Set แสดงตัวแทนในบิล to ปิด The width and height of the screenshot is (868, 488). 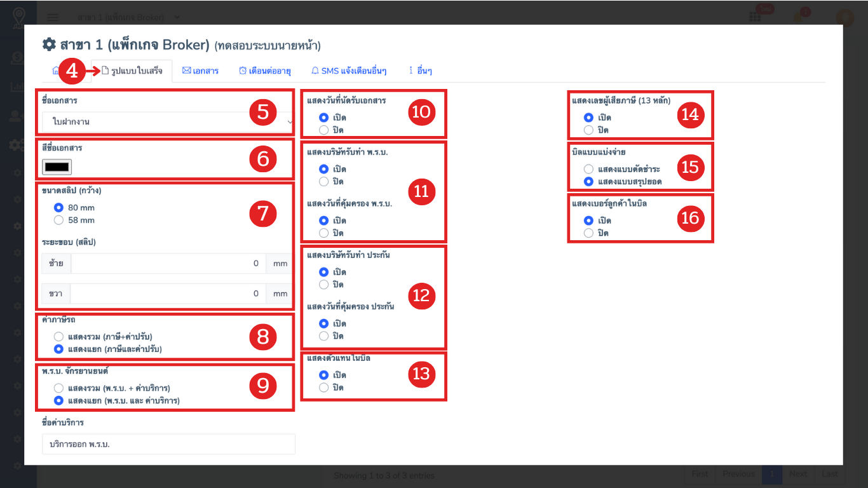coord(323,387)
